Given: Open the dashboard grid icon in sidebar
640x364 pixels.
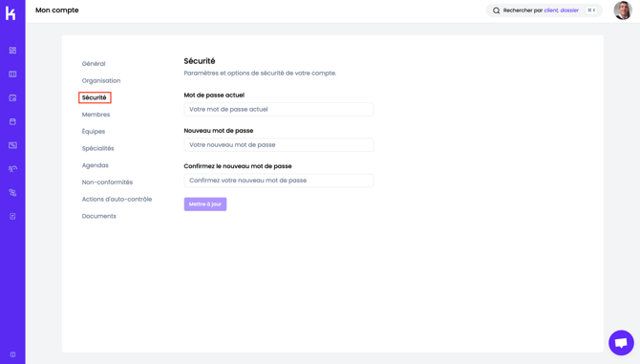Looking at the screenshot, I should point(12,51).
